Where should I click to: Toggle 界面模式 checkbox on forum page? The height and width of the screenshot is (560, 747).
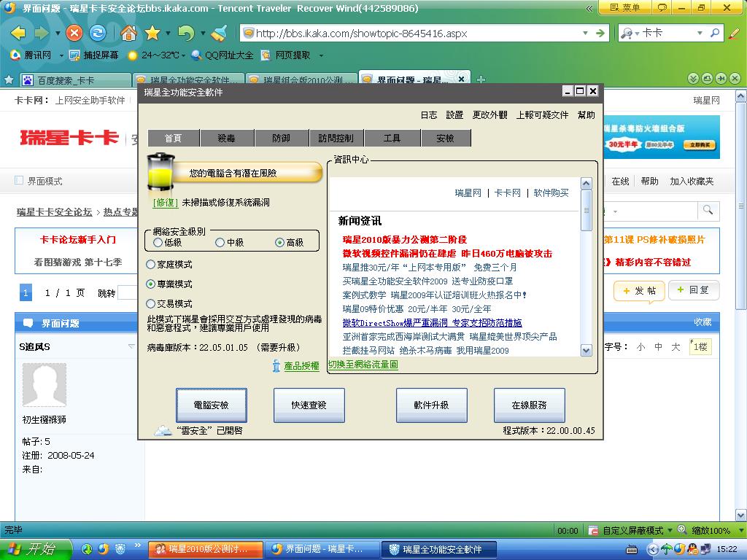click(x=19, y=181)
